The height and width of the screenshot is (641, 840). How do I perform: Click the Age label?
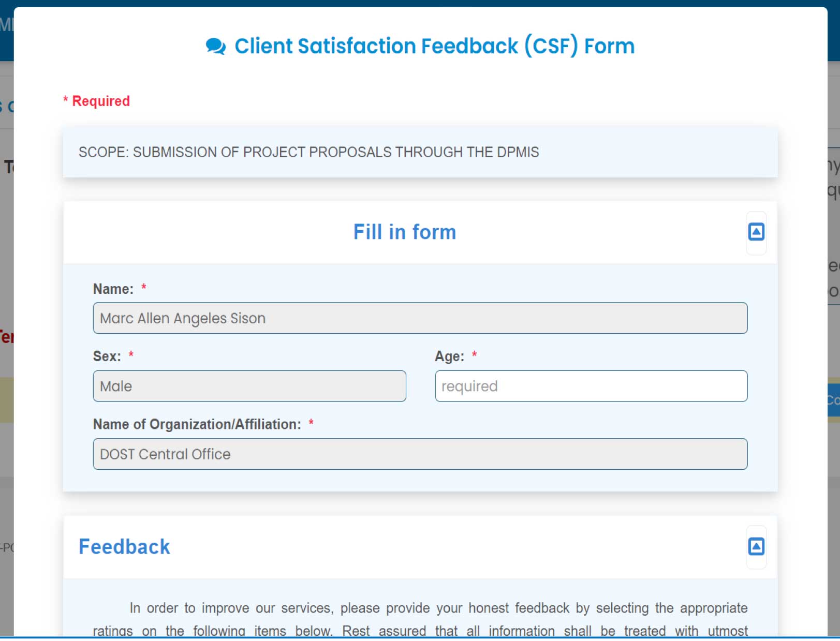[449, 356]
